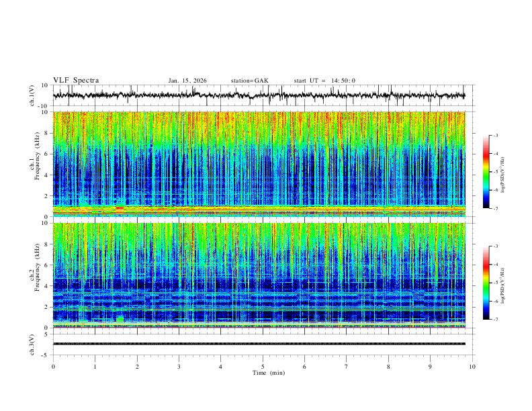Click the 'ch.3(V)' axis label
The width and height of the screenshot is (532, 411).
point(32,345)
